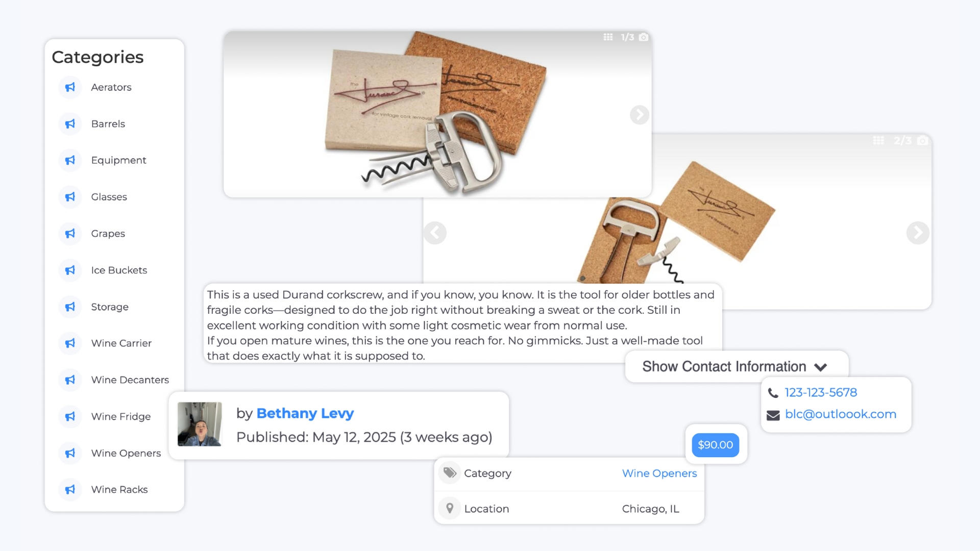Select the Ice Buckets category

click(x=119, y=270)
